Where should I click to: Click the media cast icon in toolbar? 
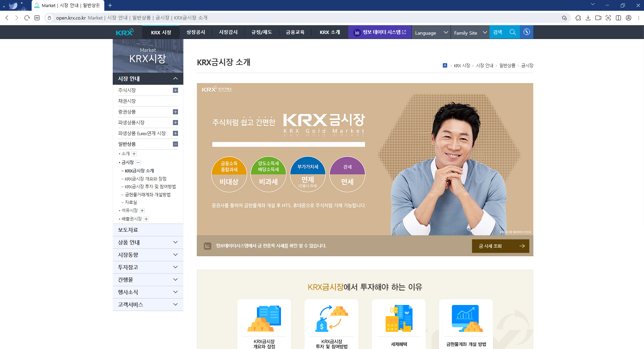point(598,18)
